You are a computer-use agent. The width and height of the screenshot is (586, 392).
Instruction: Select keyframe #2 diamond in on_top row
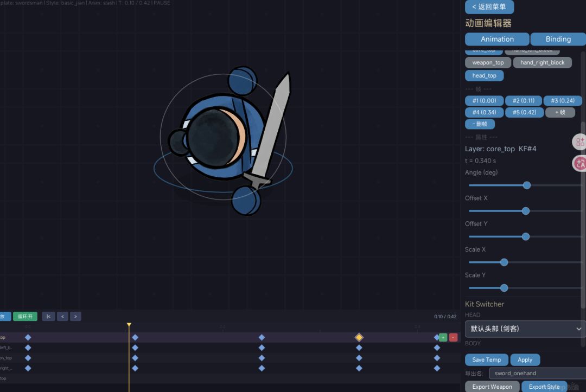[x=135, y=358]
